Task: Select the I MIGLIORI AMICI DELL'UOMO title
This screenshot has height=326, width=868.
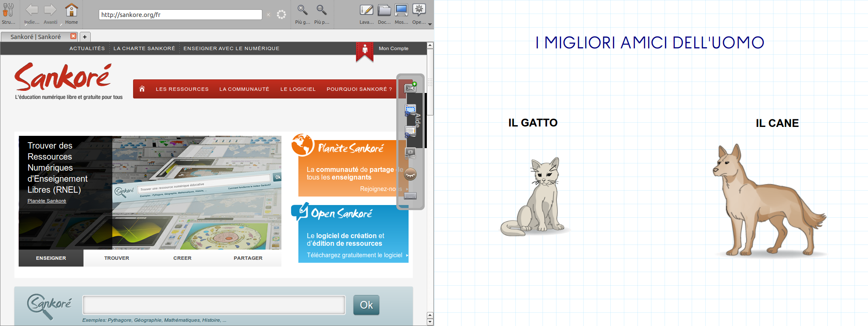Action: coord(650,42)
